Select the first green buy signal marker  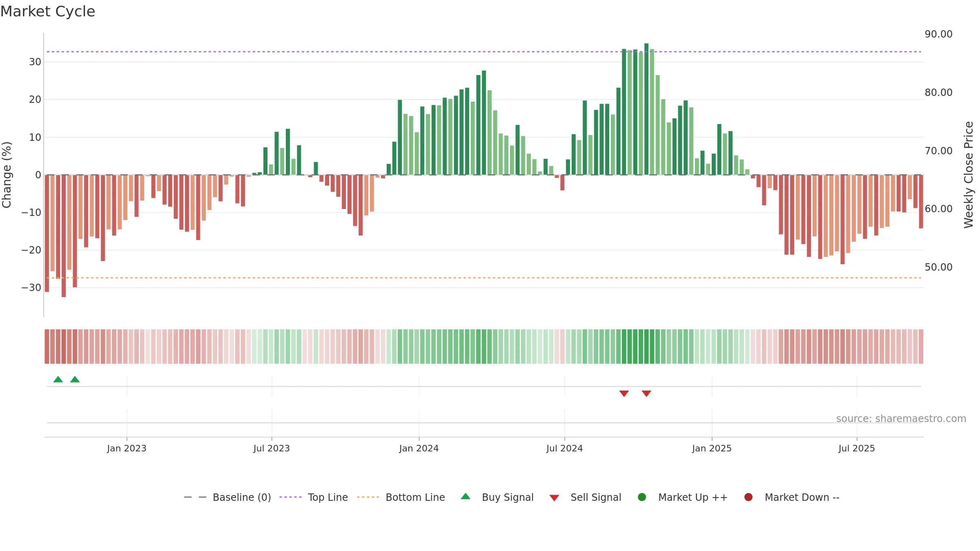click(x=58, y=379)
